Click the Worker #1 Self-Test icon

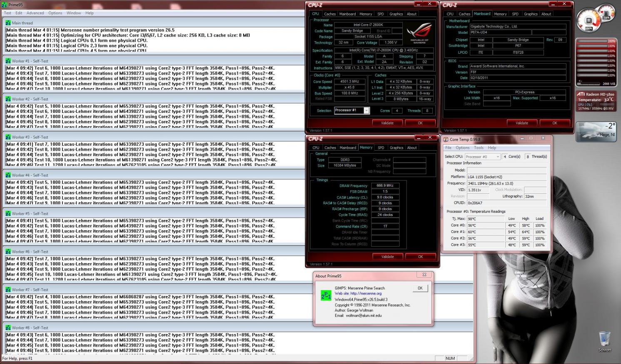click(x=8, y=61)
